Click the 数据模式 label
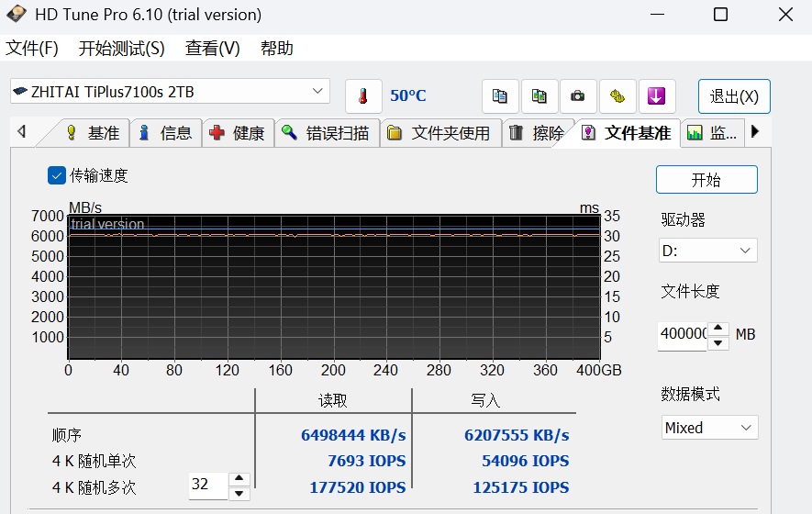The width and height of the screenshot is (812, 514). click(690, 395)
